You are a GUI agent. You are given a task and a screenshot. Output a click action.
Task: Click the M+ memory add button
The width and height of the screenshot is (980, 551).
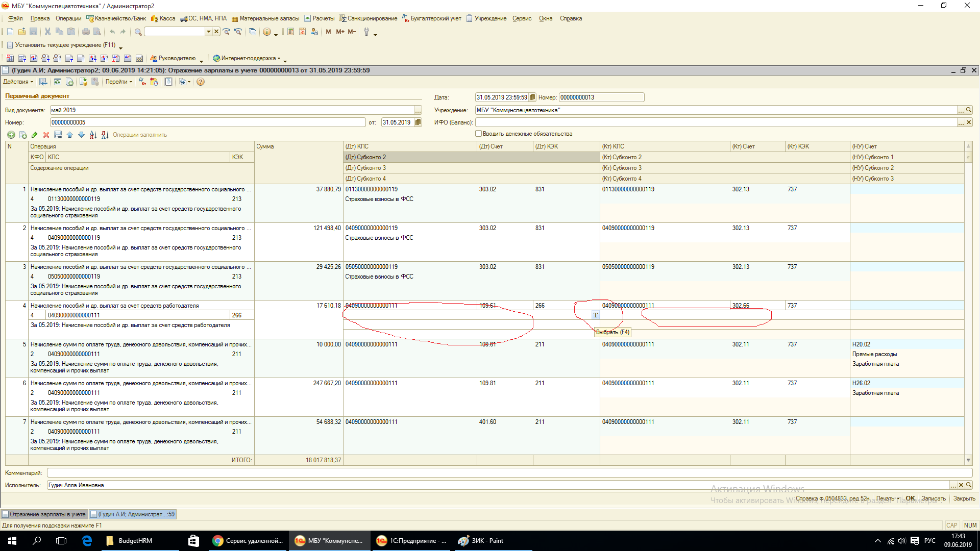pyautogui.click(x=340, y=32)
